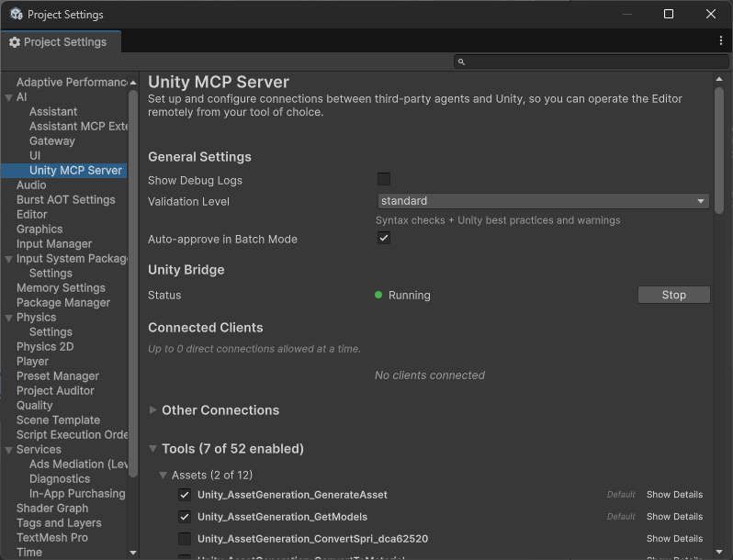Screen dimensions: 733x560
Task: Open Audio settings
Action: 31,185
